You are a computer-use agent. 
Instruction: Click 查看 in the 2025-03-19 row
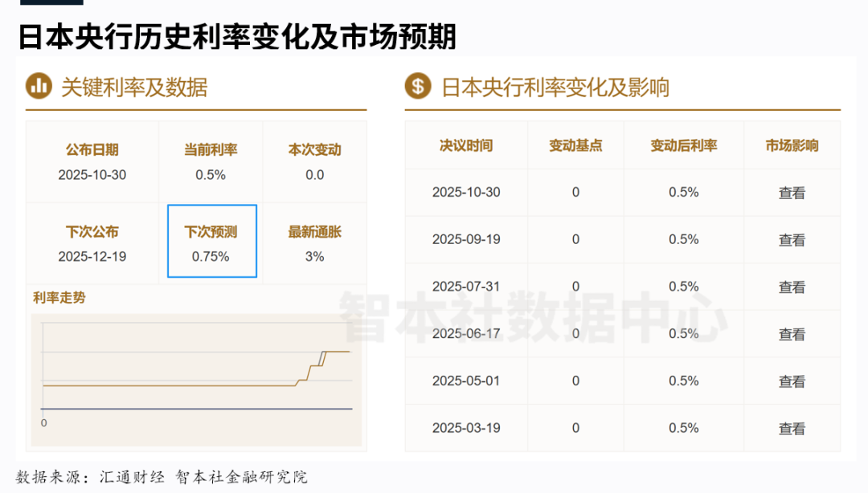click(791, 429)
